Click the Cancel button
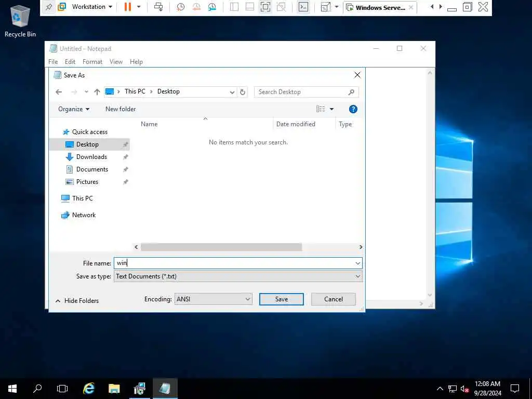The width and height of the screenshot is (532, 399). click(x=333, y=299)
